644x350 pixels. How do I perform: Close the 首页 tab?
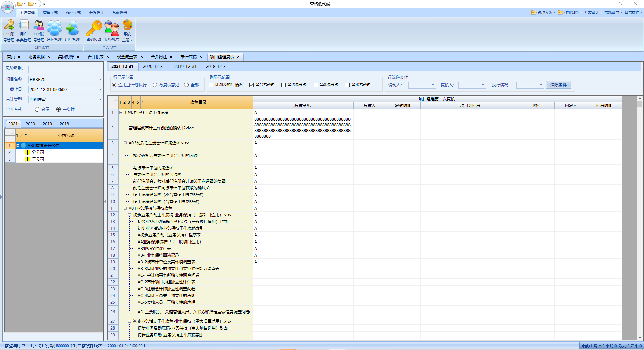19,57
